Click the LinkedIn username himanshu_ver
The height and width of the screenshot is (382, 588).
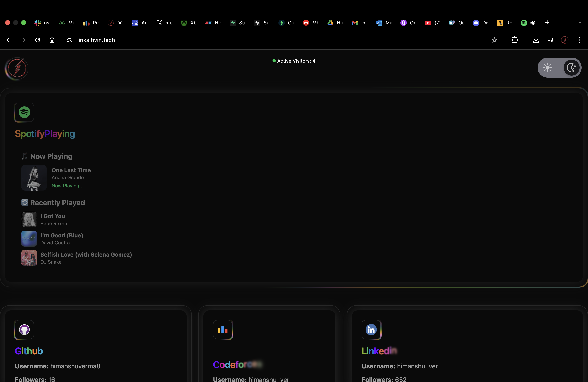coord(417,366)
